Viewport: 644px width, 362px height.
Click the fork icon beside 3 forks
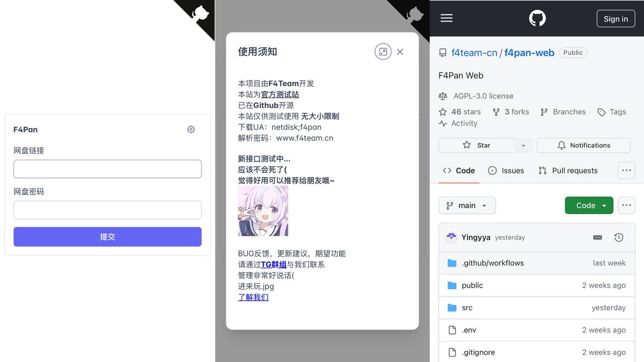pyautogui.click(x=496, y=112)
